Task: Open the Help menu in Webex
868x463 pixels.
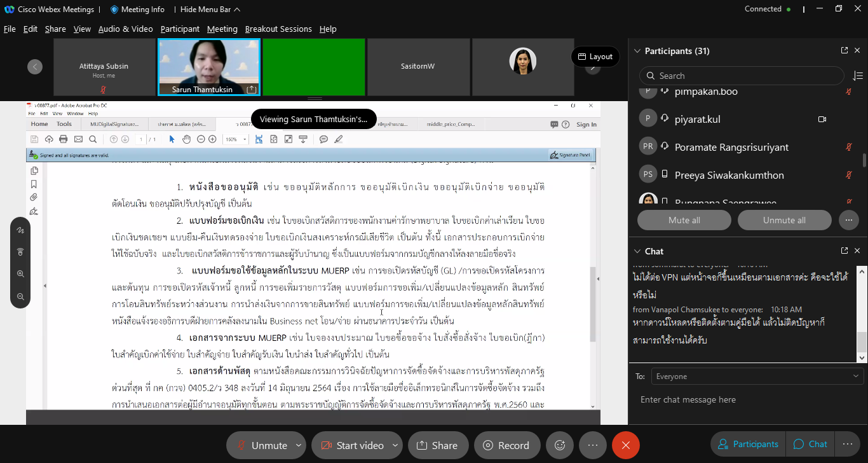Action: (x=328, y=29)
